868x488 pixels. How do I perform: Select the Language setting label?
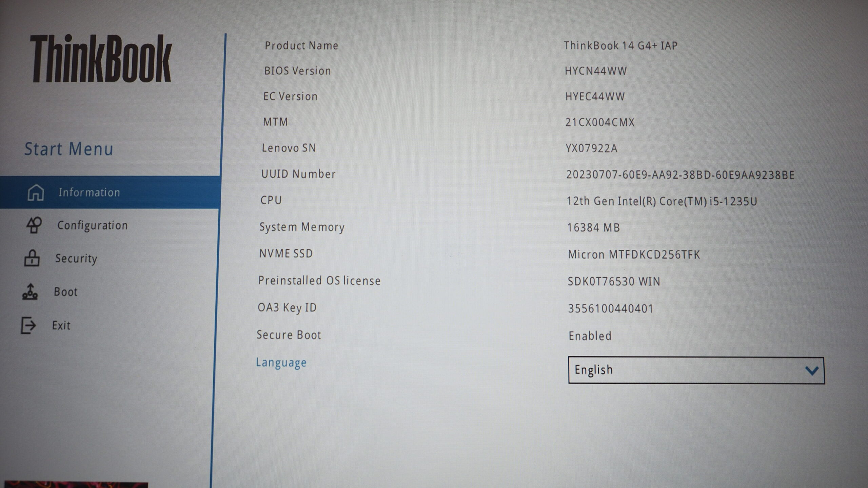point(281,362)
